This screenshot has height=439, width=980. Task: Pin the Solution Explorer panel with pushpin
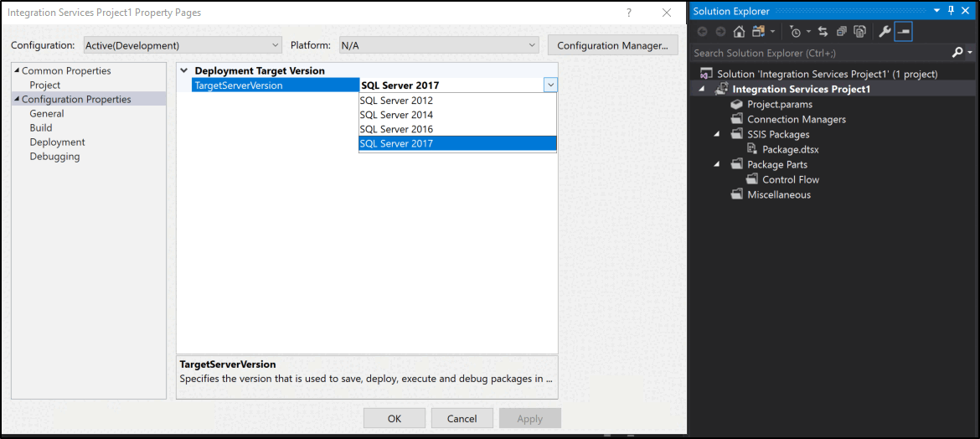(952, 11)
